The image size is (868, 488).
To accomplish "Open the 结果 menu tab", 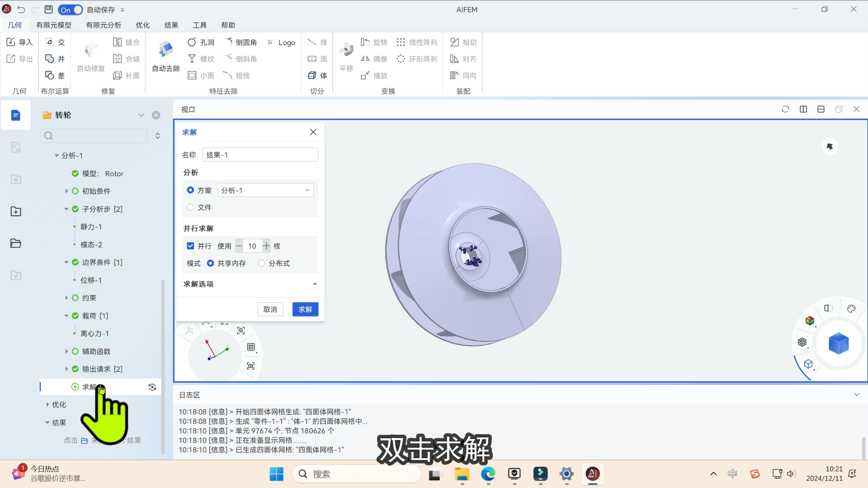I will pyautogui.click(x=171, y=25).
